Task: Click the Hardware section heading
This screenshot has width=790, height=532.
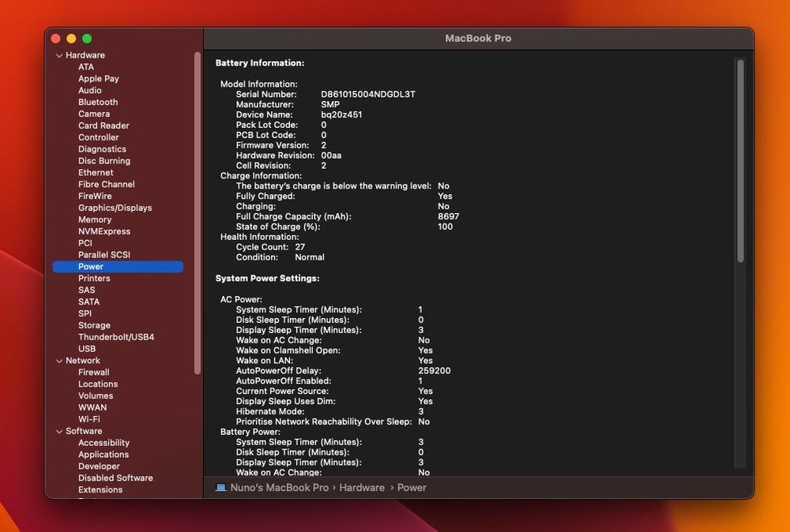Action: tap(85, 55)
